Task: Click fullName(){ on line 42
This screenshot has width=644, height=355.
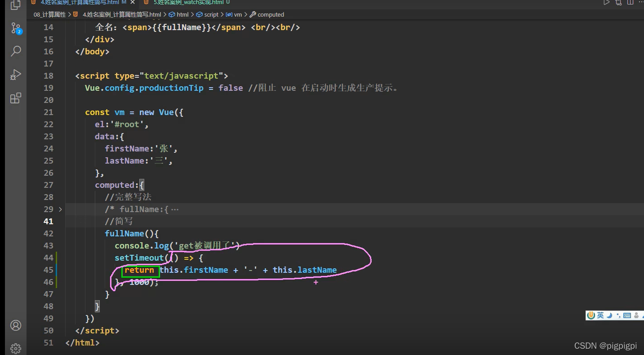Action: 132,233
